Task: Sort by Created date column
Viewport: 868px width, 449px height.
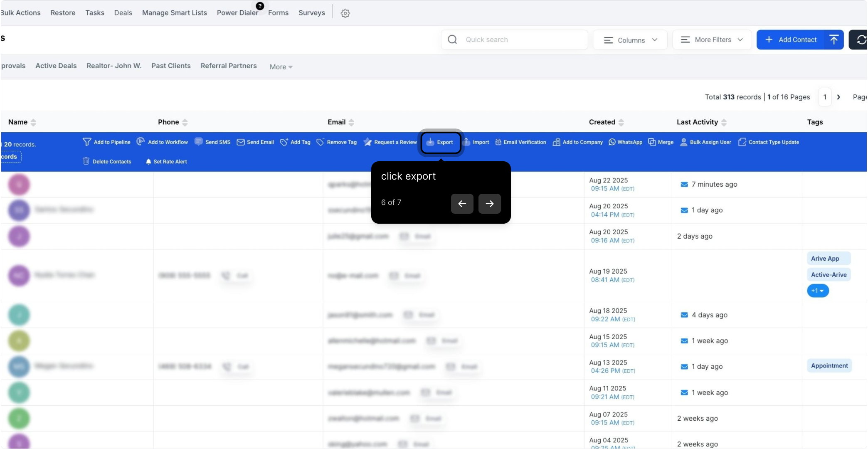Action: tap(621, 122)
